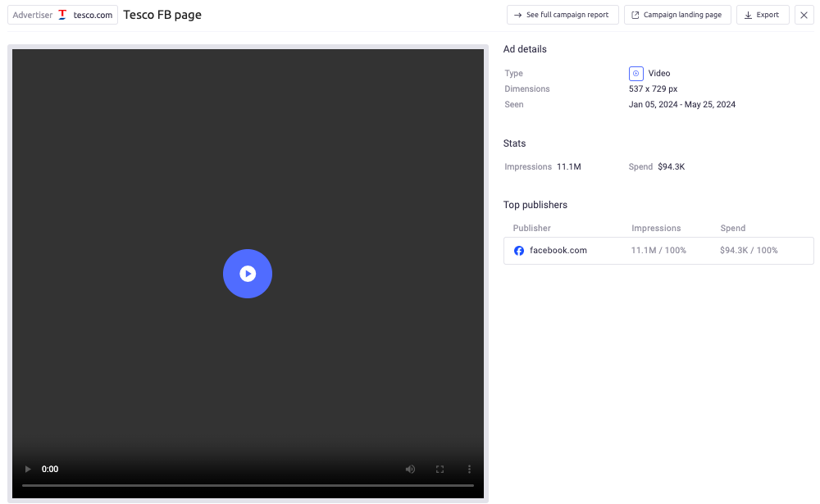Click the small play icon in video controls

coord(28,470)
